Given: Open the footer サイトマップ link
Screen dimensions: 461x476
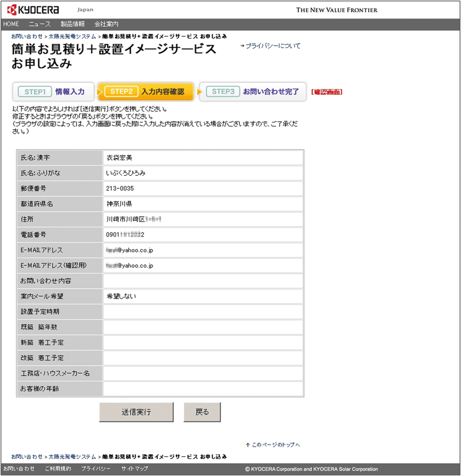Looking at the screenshot, I should pos(135,469).
